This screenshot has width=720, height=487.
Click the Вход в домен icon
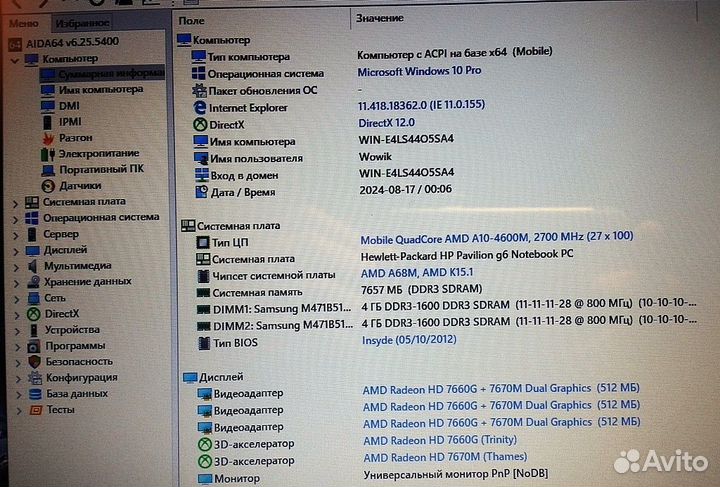click(202, 175)
